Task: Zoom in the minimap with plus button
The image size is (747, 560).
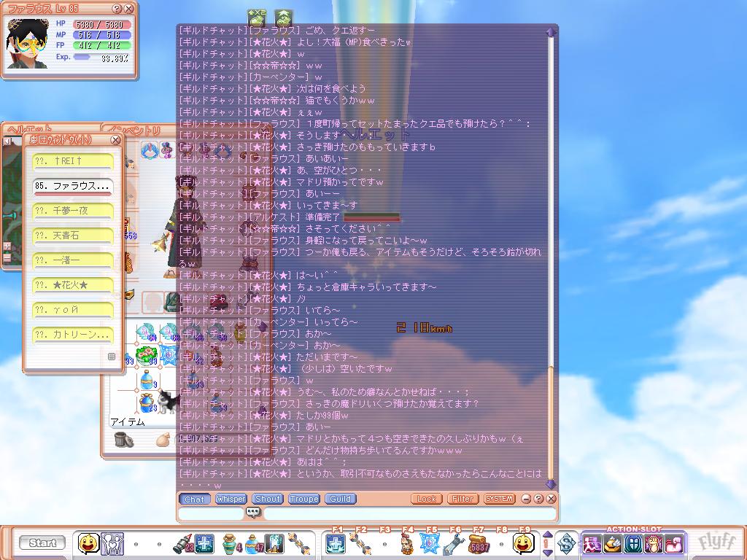Action: pos(7,246)
